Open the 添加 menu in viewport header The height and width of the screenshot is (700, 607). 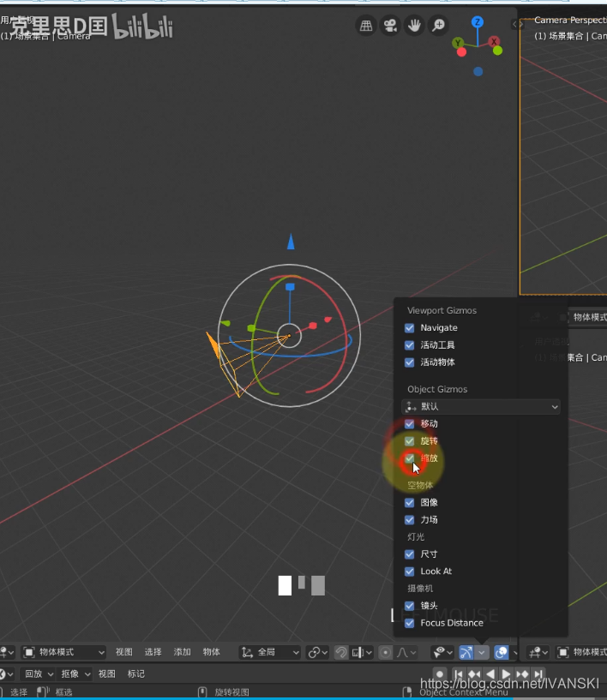click(183, 652)
